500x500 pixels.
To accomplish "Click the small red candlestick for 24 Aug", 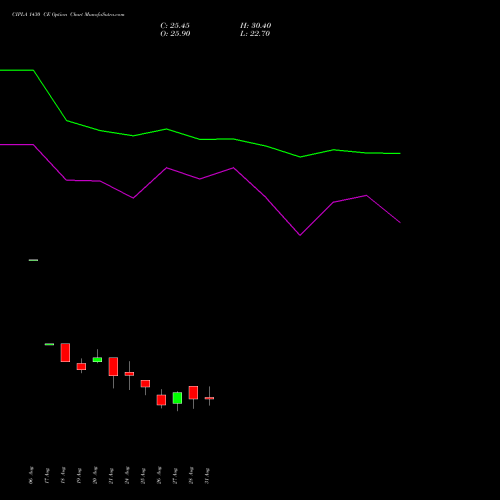I will click(129, 374).
